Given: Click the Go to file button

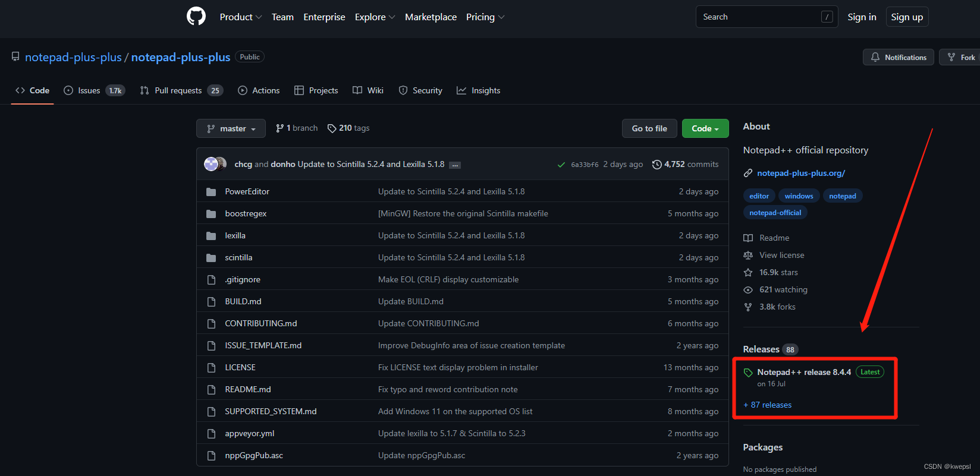Looking at the screenshot, I should click(x=649, y=128).
